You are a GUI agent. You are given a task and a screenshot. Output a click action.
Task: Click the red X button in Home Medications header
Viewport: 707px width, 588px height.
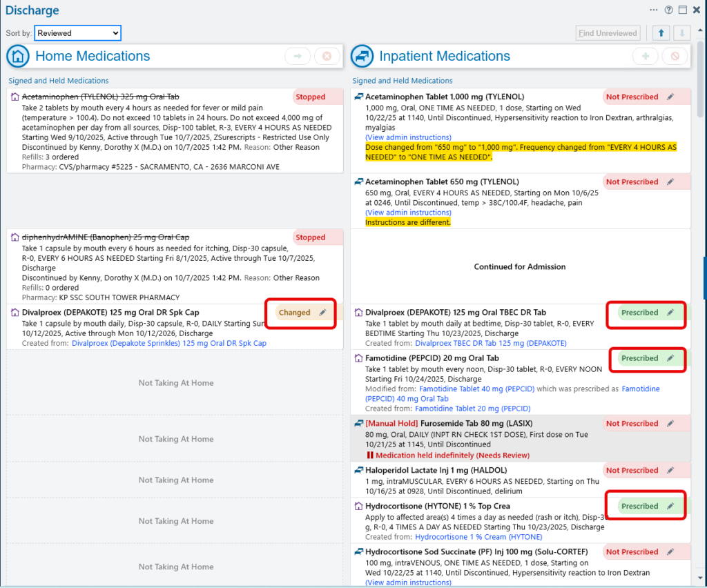point(327,57)
